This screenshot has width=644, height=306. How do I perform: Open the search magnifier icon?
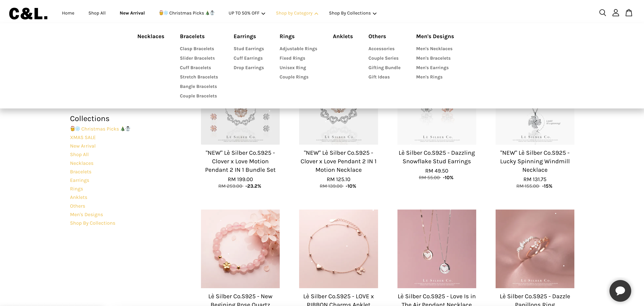pyautogui.click(x=602, y=13)
